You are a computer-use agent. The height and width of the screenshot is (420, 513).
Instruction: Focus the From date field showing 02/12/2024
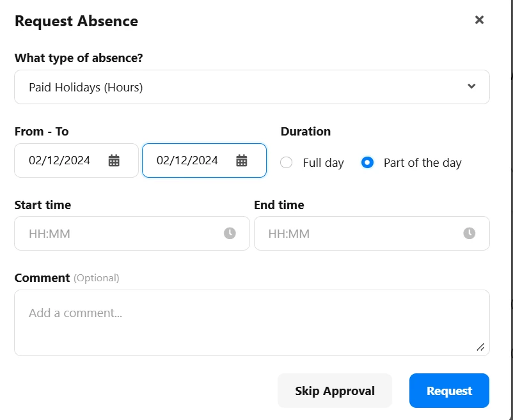point(77,160)
